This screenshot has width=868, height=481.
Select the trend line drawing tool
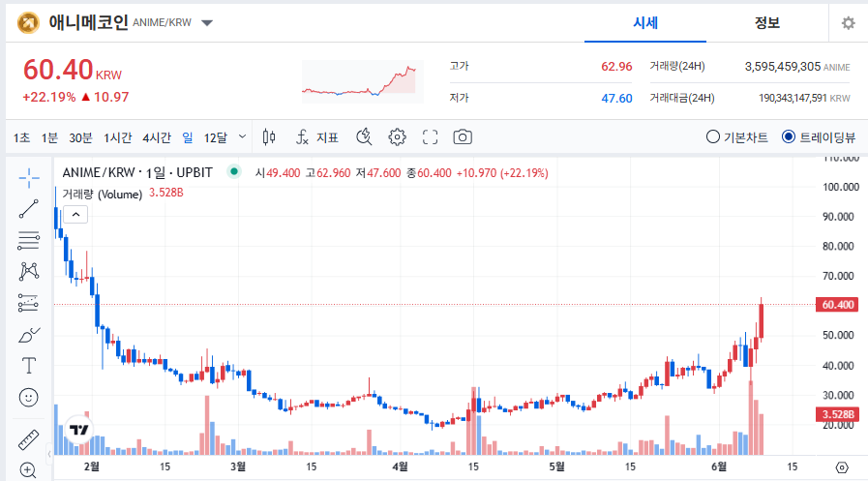tap(29, 209)
